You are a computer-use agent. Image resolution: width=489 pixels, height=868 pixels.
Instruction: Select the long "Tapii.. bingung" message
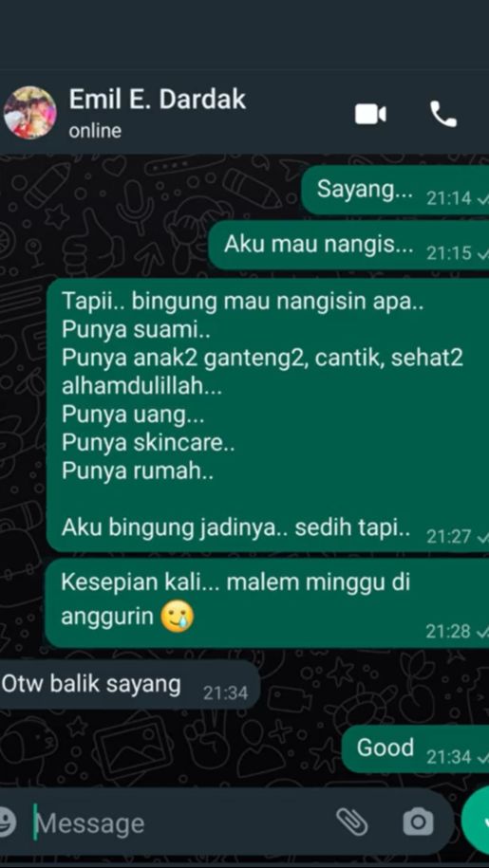click(x=268, y=416)
